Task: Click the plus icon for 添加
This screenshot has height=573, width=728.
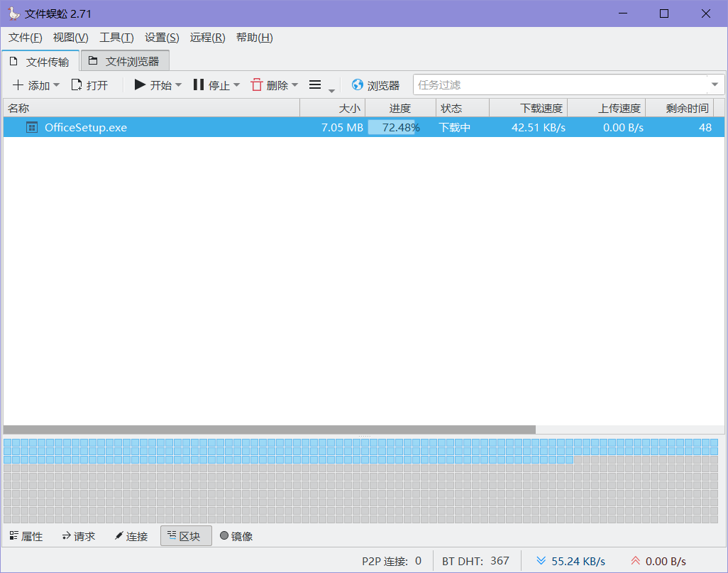Action: pos(18,85)
